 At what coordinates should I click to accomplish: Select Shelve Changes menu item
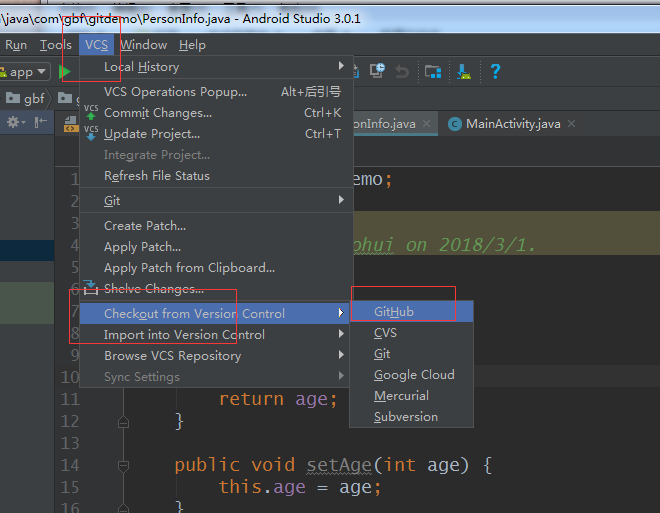tap(216, 289)
